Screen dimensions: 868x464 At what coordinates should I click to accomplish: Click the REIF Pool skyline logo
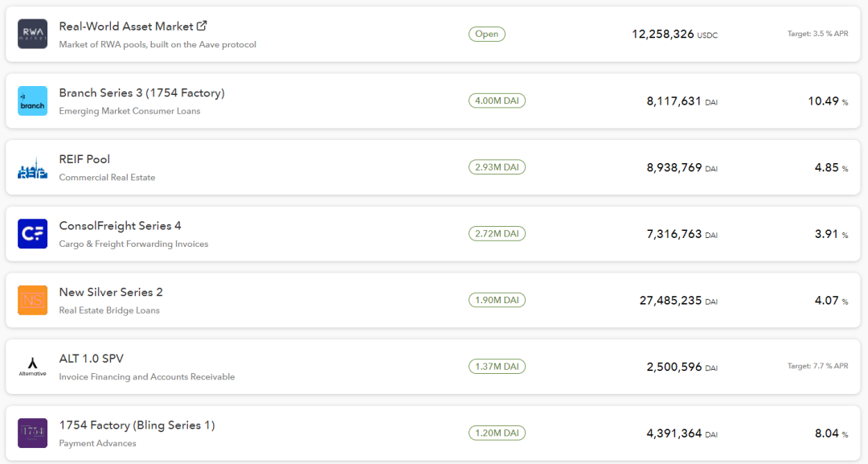(32, 168)
